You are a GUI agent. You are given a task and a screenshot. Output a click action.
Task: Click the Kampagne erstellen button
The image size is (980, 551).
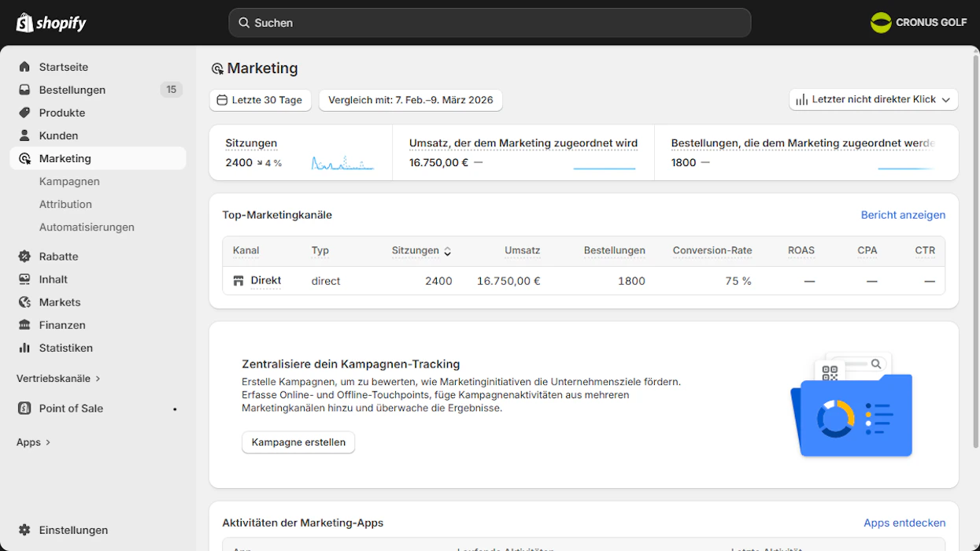(x=298, y=442)
